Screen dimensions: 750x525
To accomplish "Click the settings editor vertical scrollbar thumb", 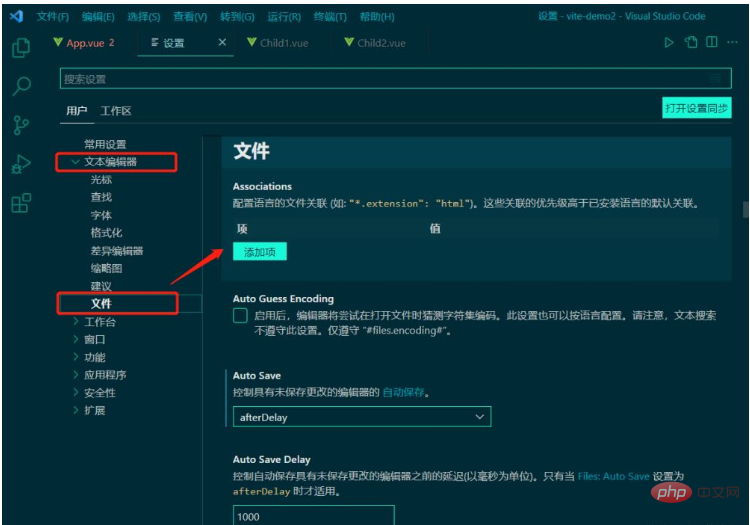I will click(745, 209).
